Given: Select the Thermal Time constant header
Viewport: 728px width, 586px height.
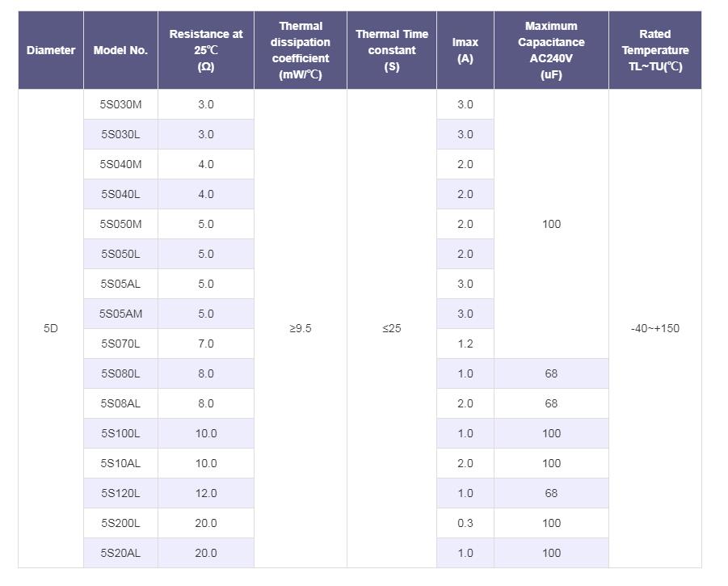Looking at the screenshot, I should [x=392, y=50].
